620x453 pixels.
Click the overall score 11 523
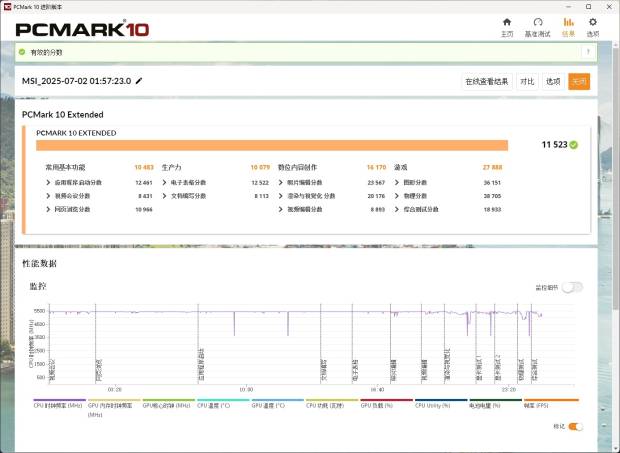click(x=554, y=145)
